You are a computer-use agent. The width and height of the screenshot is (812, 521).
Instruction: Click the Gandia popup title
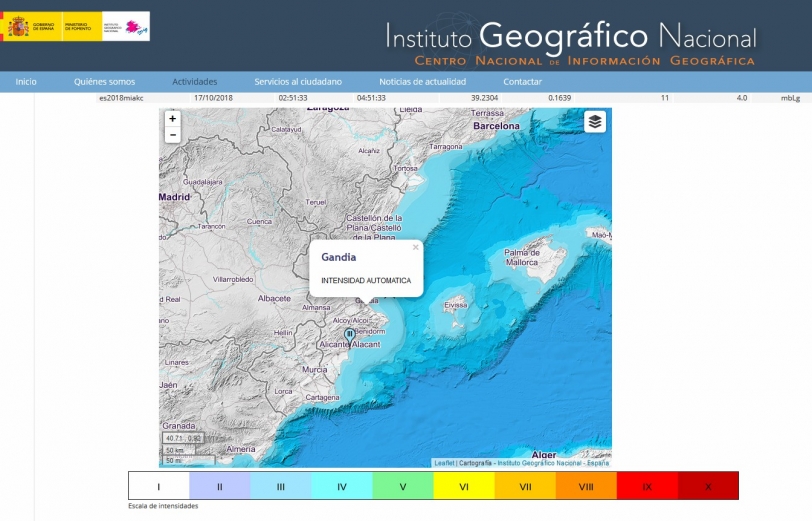(339, 257)
